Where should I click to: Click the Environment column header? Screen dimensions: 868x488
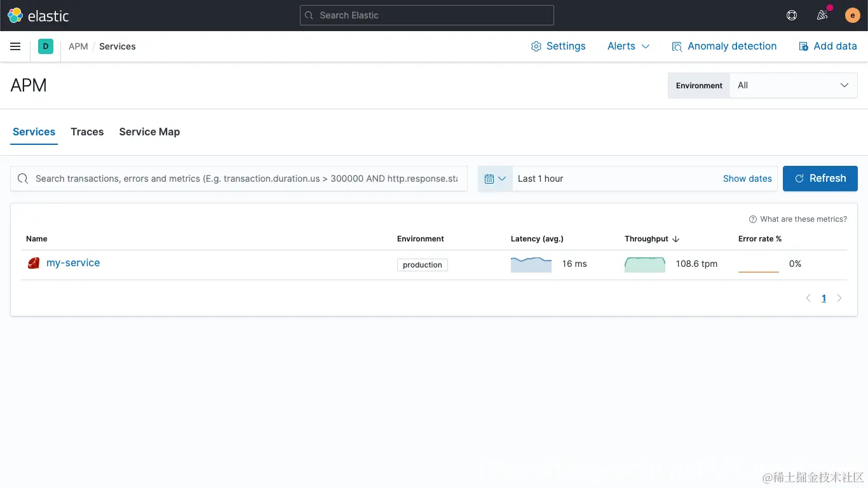[421, 239]
